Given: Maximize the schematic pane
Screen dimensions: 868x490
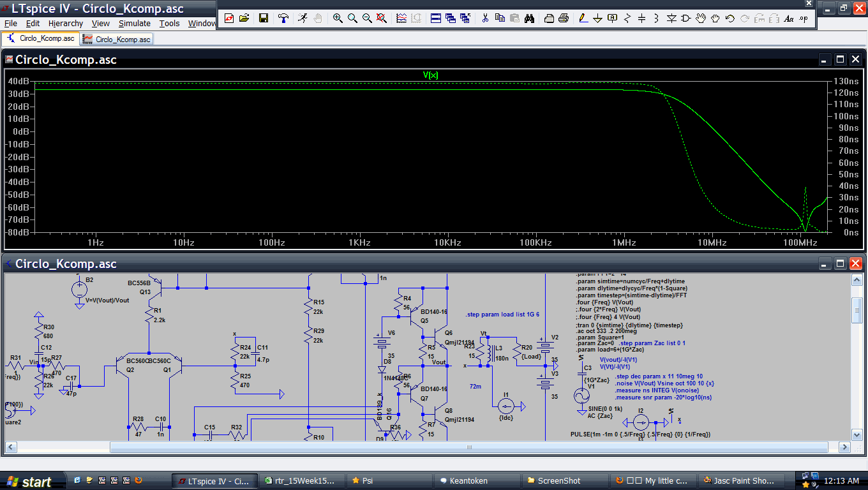Looking at the screenshot, I should tap(841, 264).
